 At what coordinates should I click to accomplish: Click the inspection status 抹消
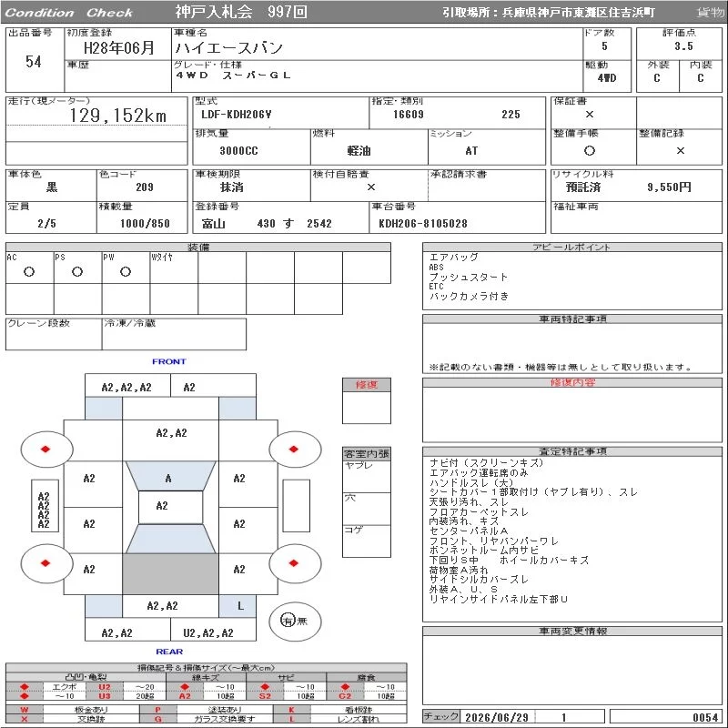pos(232,187)
